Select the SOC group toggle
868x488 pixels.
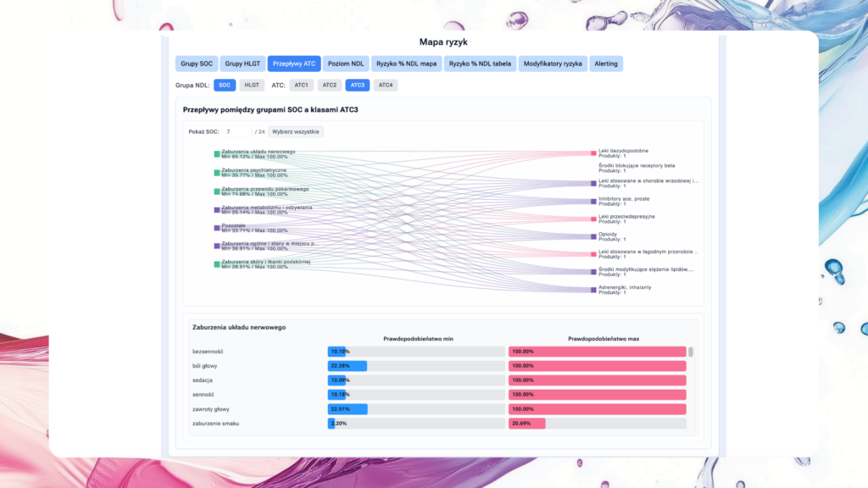tap(225, 86)
